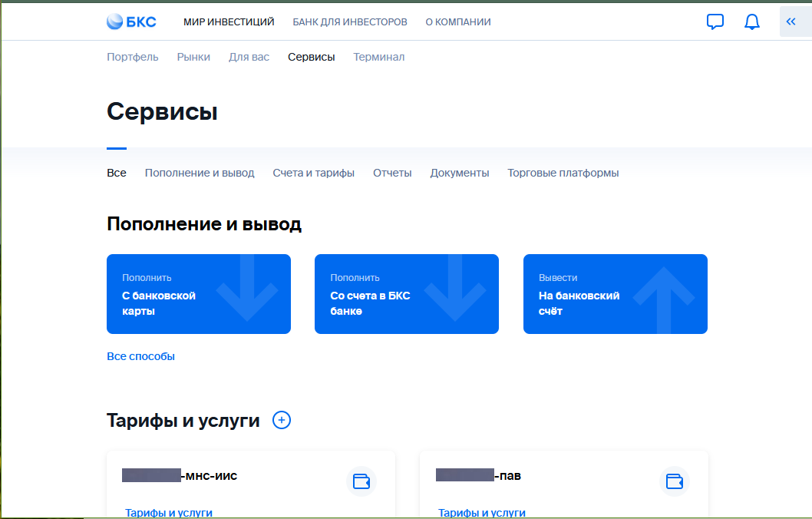Go to Портфель section
Viewport: 812px width, 519px height.
(x=133, y=57)
